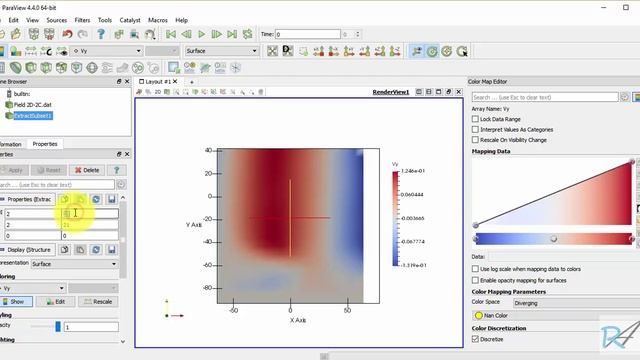Click the time step spinner arrows
This screenshot has height=360, width=640.
click(x=358, y=34)
